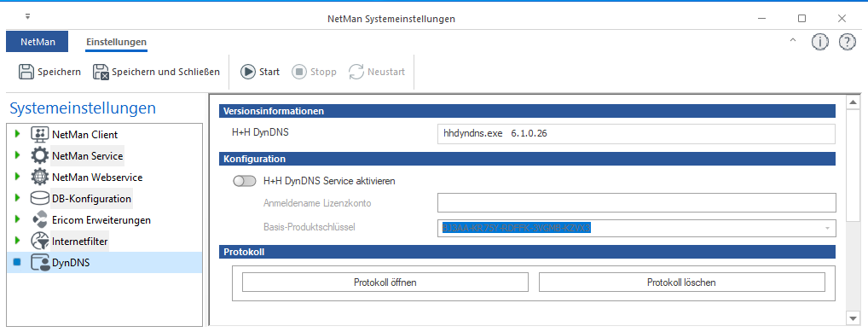Image resolution: width=868 pixels, height=332 pixels.
Task: Select NetMan Service in the tree
Action: click(x=88, y=155)
